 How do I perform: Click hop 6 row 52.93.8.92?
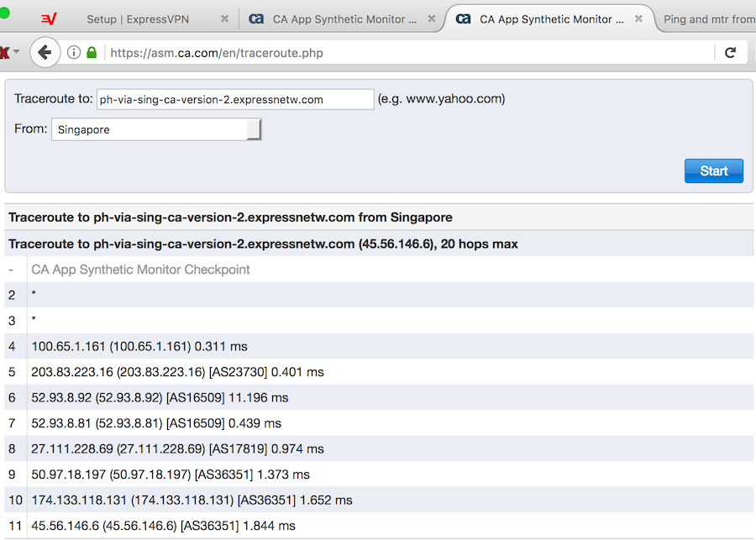click(x=379, y=397)
